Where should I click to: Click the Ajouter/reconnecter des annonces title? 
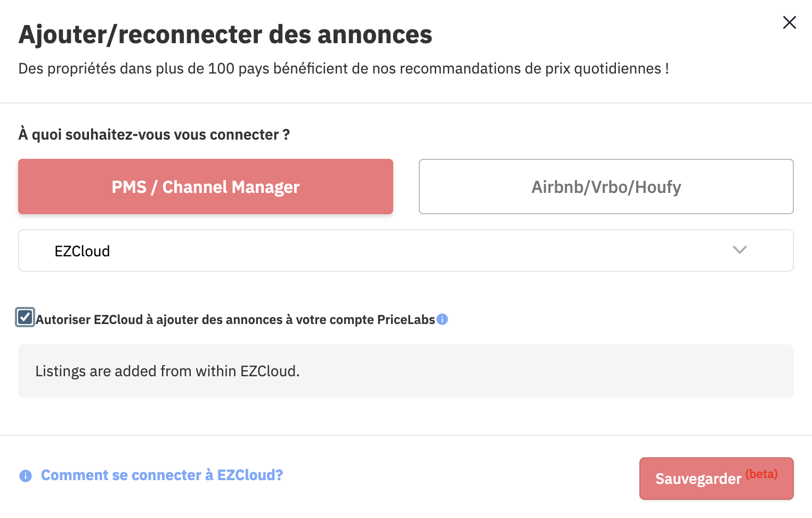(225, 35)
